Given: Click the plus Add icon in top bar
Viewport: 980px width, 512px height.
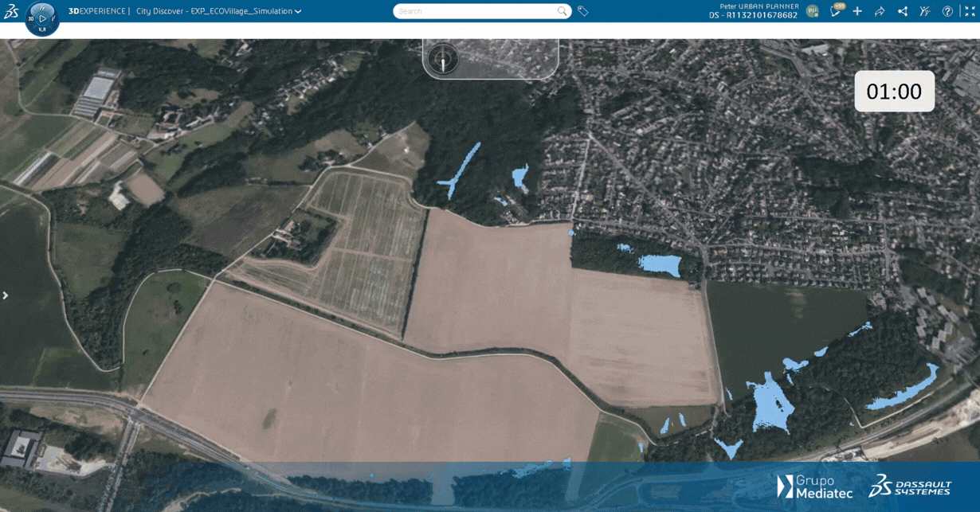Looking at the screenshot, I should (857, 11).
